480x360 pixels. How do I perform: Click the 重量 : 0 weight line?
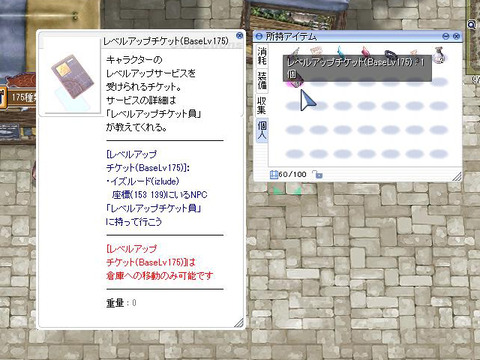[121, 303]
